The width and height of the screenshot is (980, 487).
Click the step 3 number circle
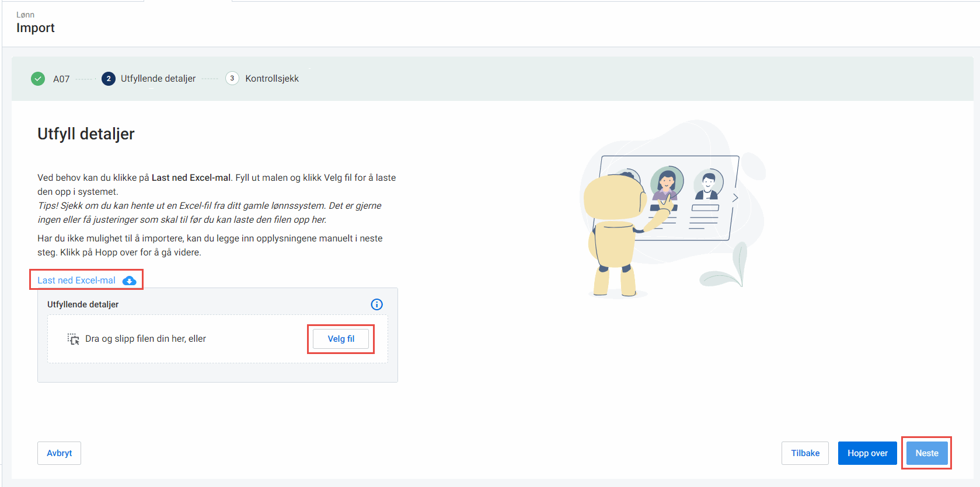tap(232, 78)
